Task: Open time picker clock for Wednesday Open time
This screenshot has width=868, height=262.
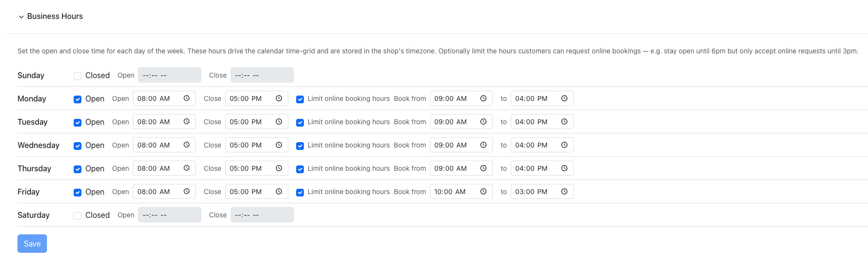Action: pos(187,145)
